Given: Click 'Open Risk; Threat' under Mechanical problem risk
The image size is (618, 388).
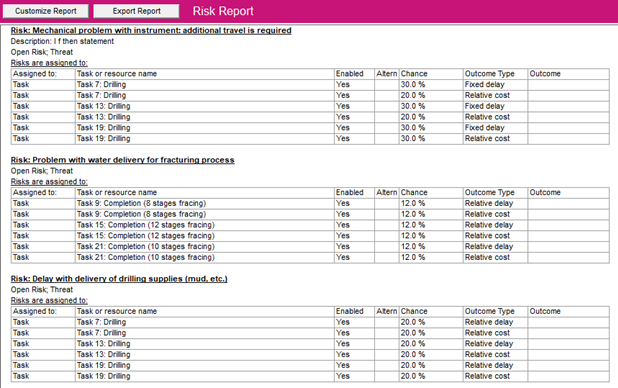Looking at the screenshot, I should click(x=42, y=52).
